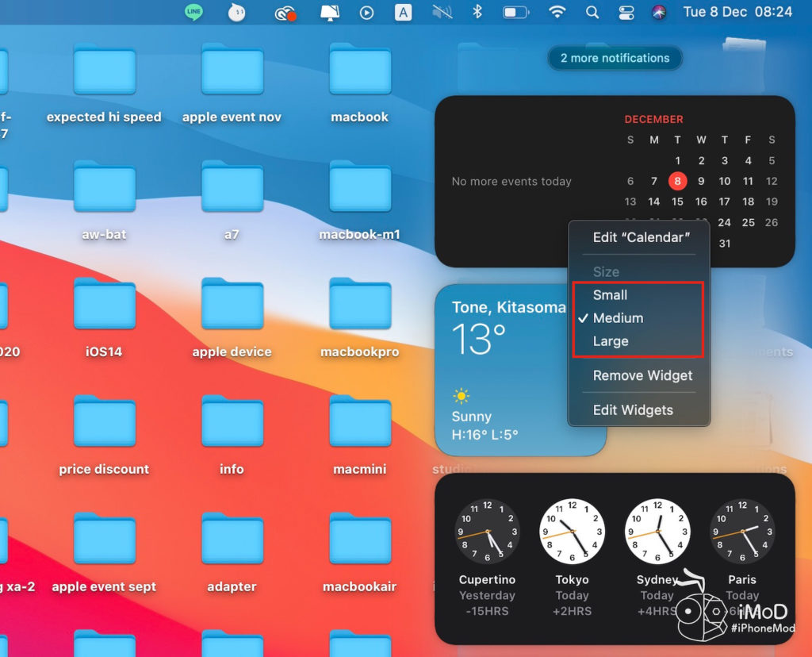Click the date and time in menu bar
This screenshot has width=812, height=657.
(x=737, y=12)
